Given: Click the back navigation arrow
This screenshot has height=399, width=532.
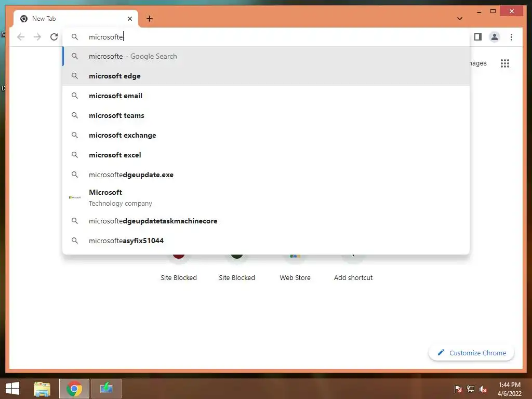Looking at the screenshot, I should (21, 37).
